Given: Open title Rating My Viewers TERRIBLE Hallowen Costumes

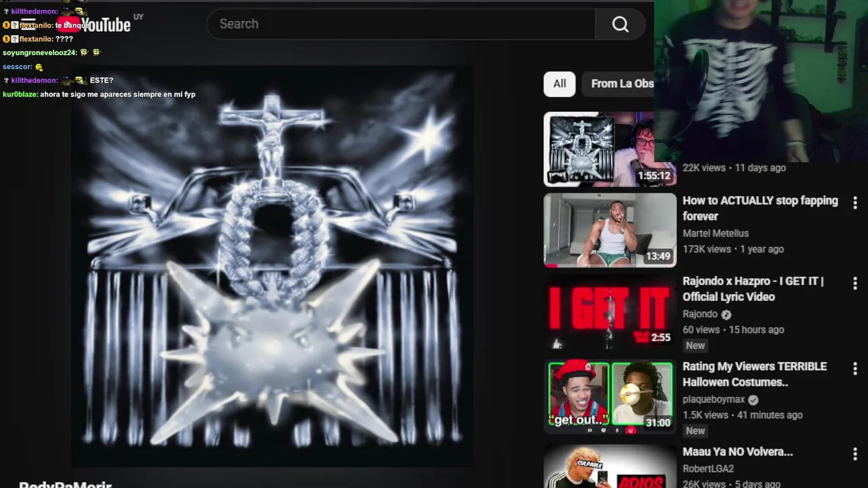Looking at the screenshot, I should pos(755,374).
